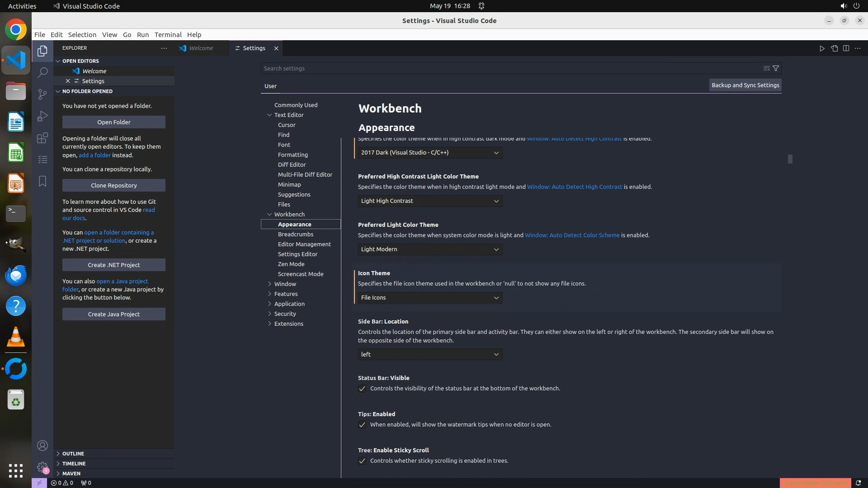Image resolution: width=868 pixels, height=488 pixels.
Task: Open the Source Control view
Action: pos(42,94)
